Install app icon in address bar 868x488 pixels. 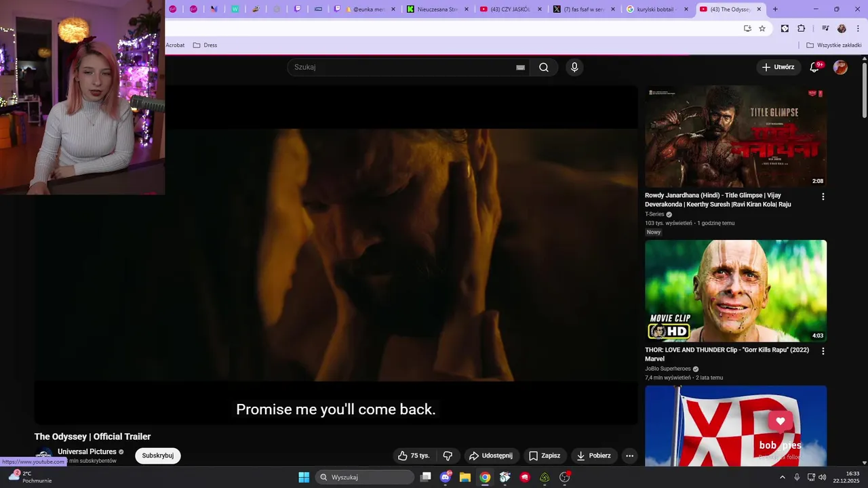[747, 28]
